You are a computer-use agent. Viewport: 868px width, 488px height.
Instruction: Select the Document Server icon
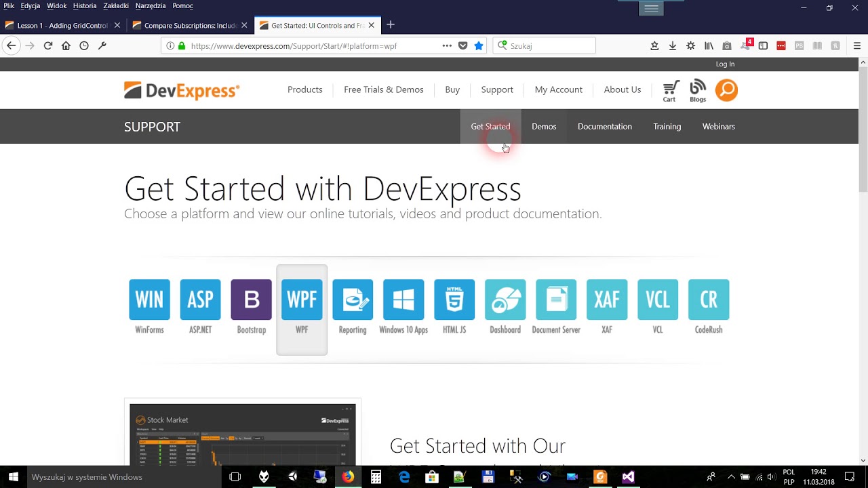click(556, 300)
